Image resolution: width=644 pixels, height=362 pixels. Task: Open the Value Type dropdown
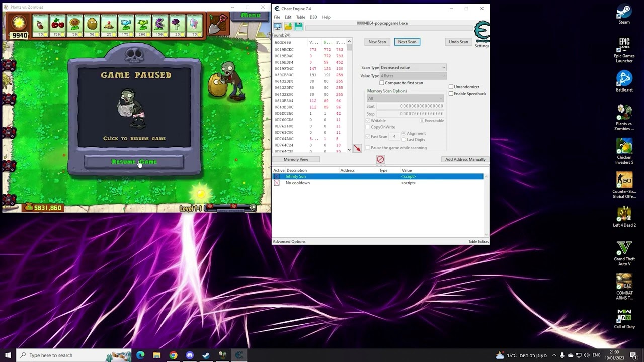413,76
